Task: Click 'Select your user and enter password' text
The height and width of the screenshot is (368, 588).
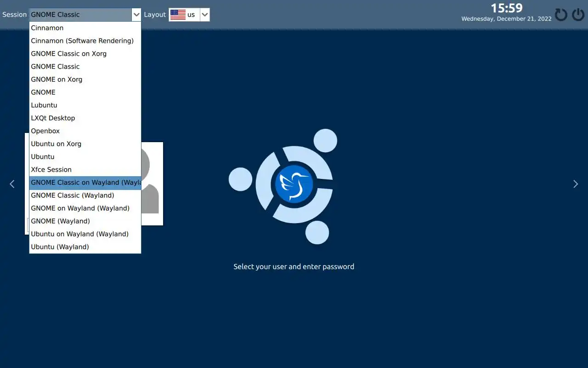Action: click(294, 267)
